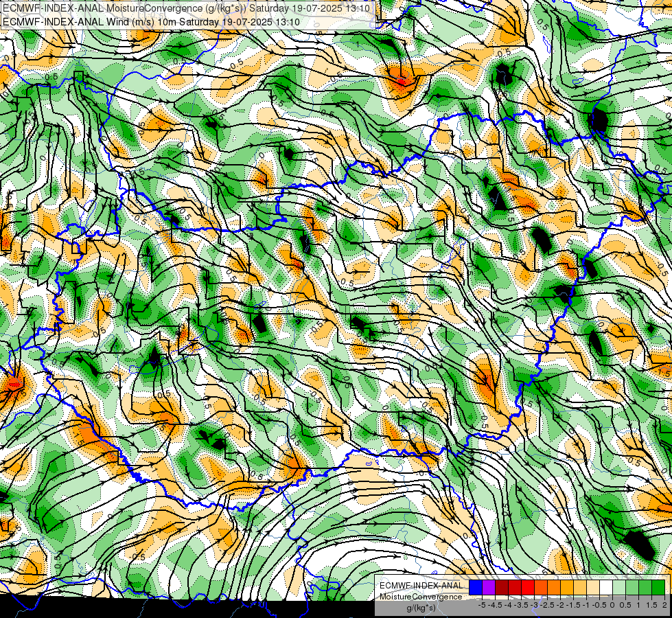Select the palest green swatch right of 0

tap(619, 587)
